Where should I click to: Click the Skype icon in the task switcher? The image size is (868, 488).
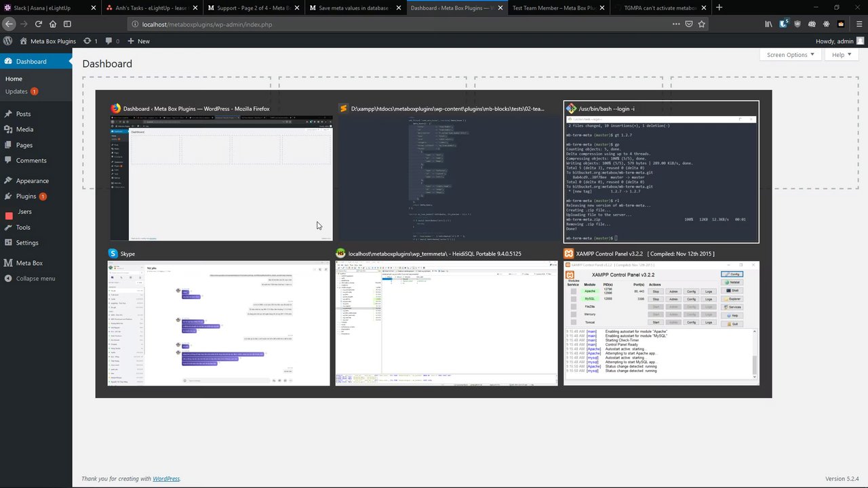tap(113, 253)
